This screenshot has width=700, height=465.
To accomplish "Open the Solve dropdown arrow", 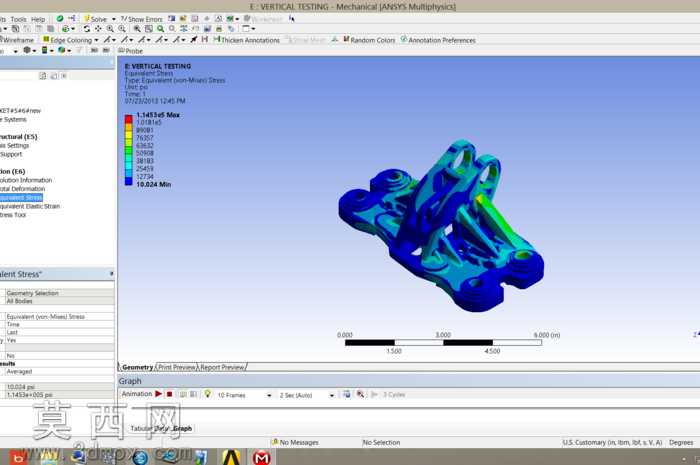I will coord(113,19).
